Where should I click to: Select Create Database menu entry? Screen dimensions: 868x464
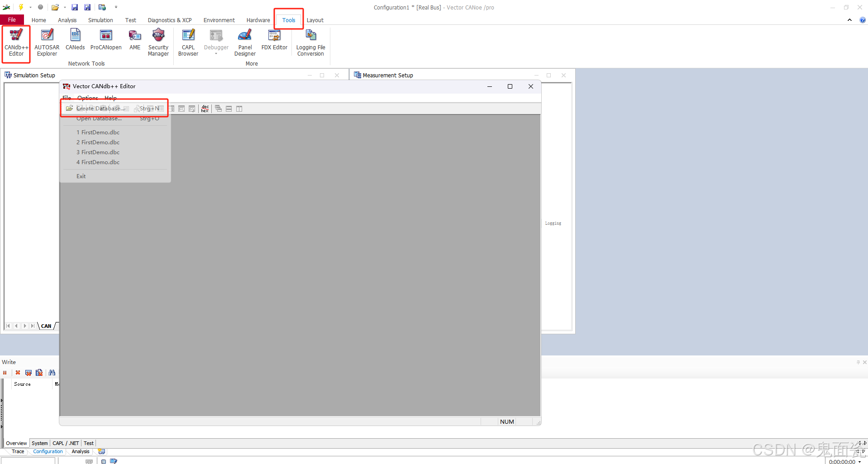pyautogui.click(x=115, y=109)
